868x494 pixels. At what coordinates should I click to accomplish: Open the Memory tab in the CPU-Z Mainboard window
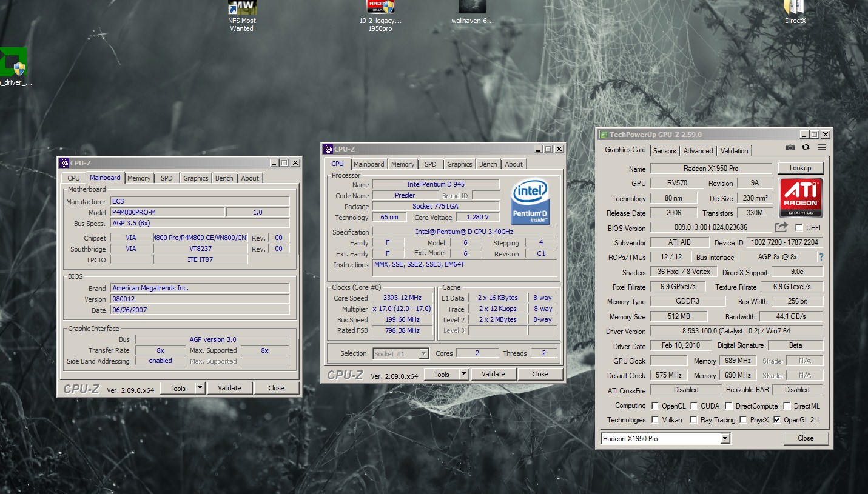139,178
